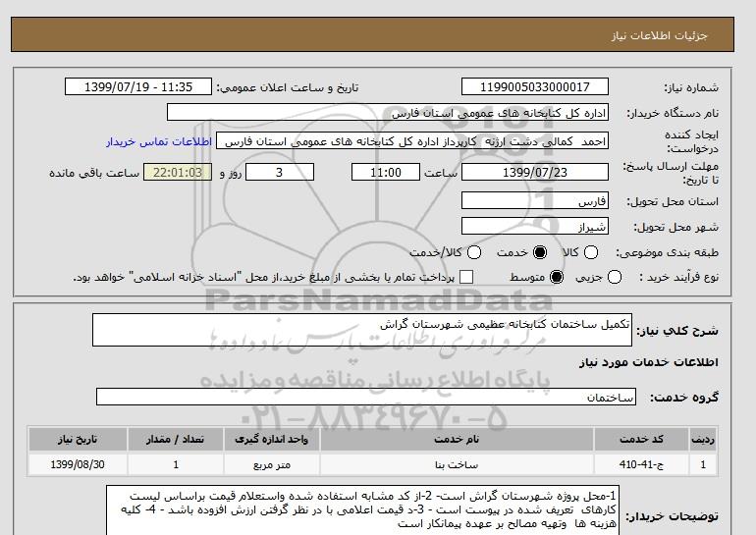Click the need number field 1199005033000017
Viewport: 756px width, 535px height.
click(535, 87)
